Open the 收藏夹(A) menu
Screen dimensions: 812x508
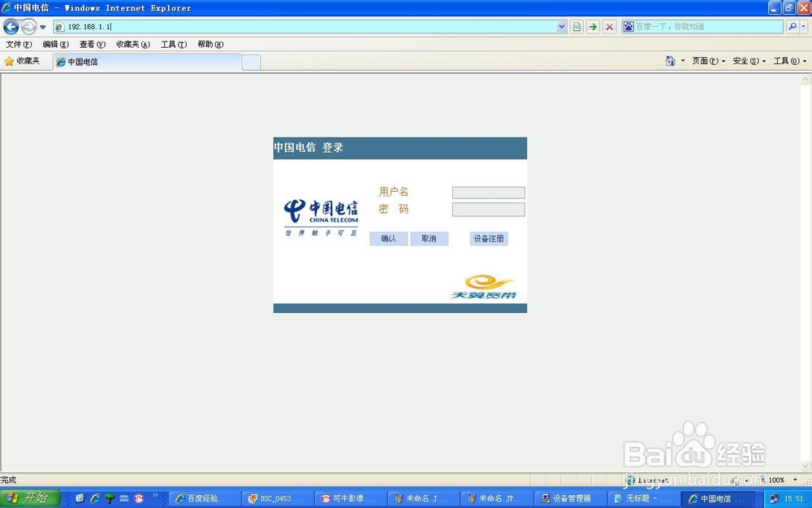coord(133,45)
